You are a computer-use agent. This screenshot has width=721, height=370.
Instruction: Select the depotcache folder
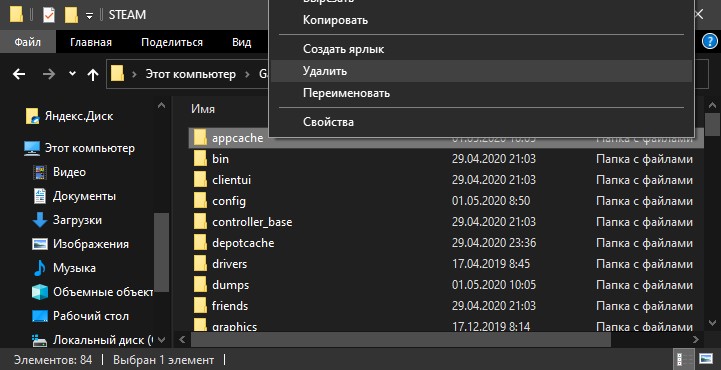(243, 243)
